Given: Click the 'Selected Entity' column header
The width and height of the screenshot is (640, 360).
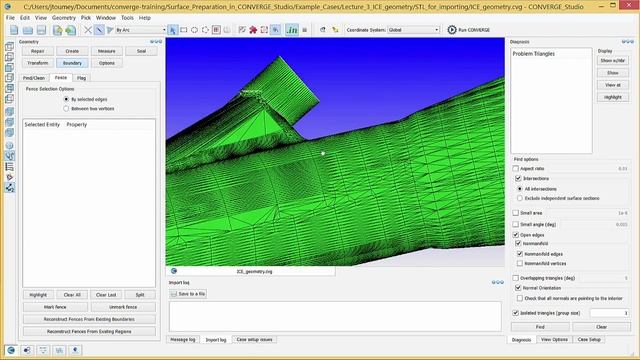Looking at the screenshot, I should click(x=42, y=124).
